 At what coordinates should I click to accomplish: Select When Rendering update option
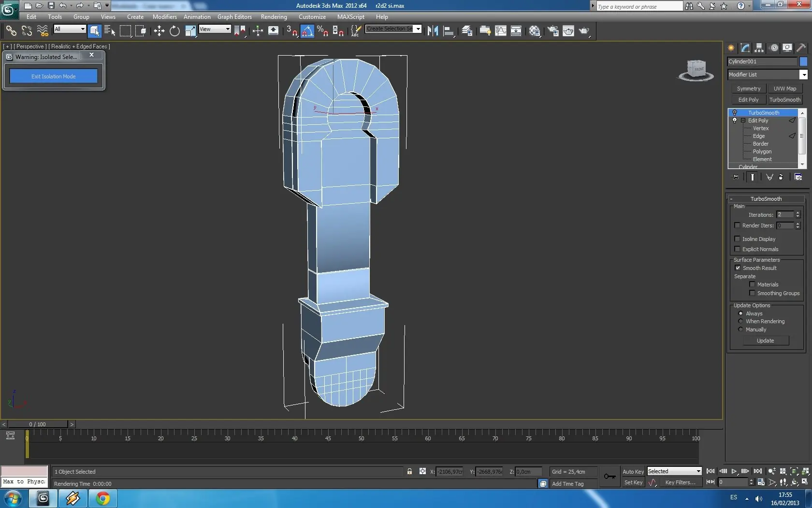click(740, 321)
